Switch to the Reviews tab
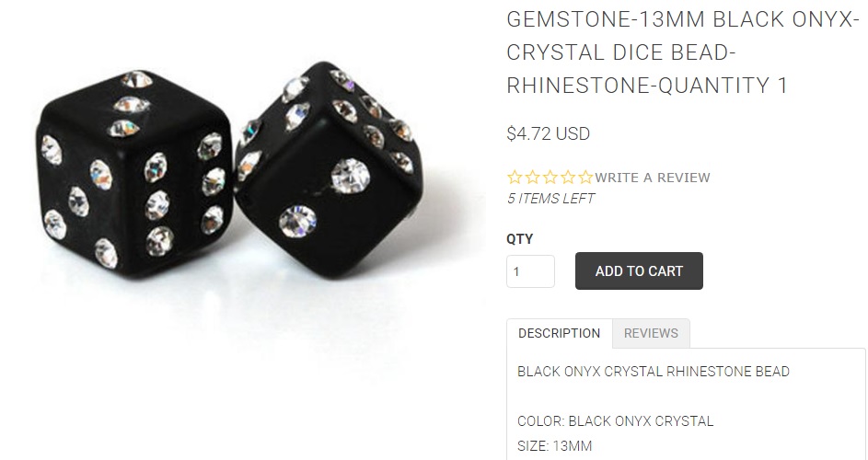The height and width of the screenshot is (460, 868). [651, 333]
